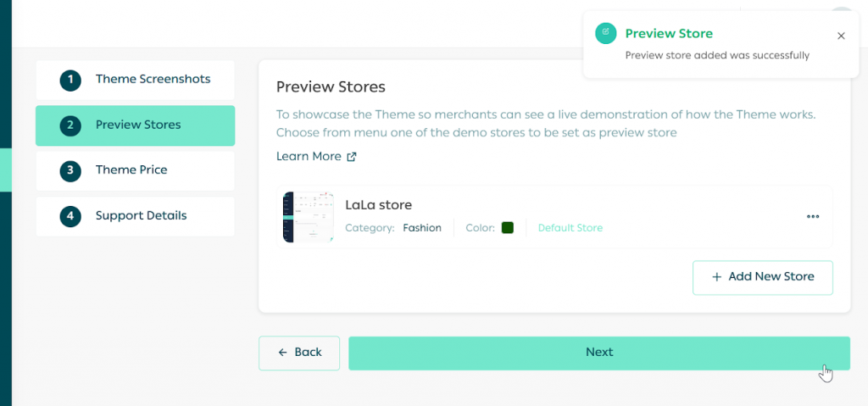Click the step 1 number badge
Screen dimensions: 868x406
point(70,80)
